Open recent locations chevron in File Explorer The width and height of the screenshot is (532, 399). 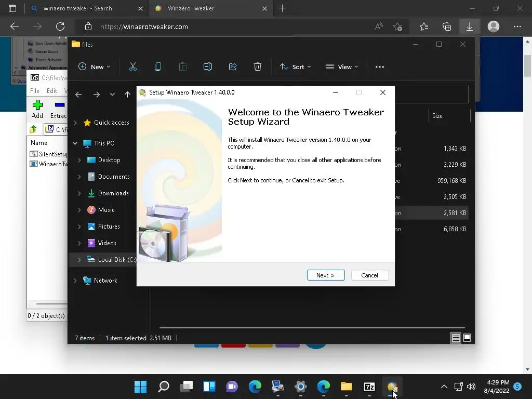click(112, 95)
